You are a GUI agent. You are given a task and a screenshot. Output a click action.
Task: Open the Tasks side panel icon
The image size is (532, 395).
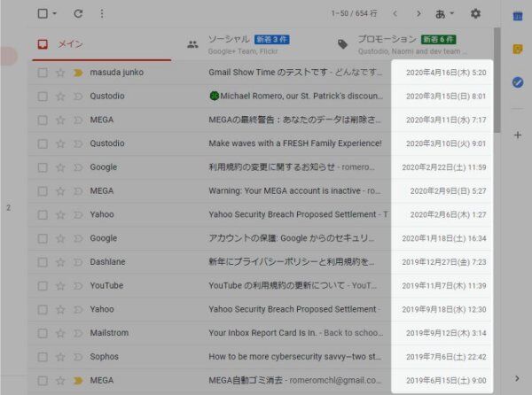[518, 82]
